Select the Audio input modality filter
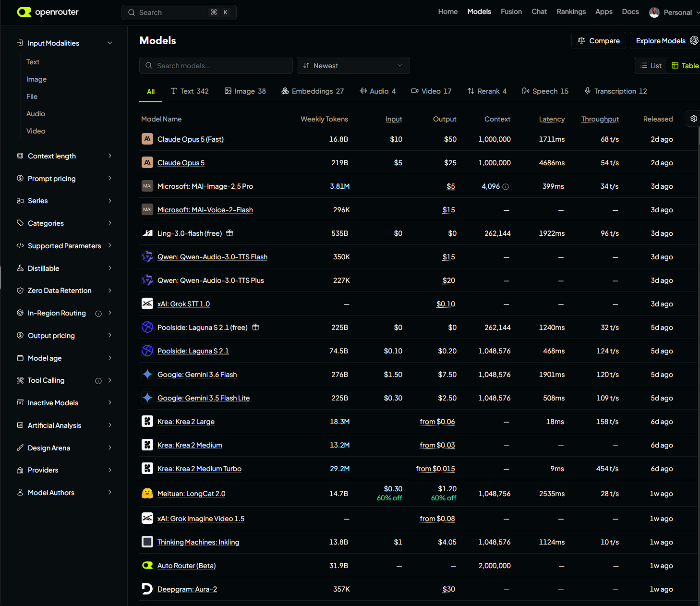The image size is (700, 606). tap(36, 114)
